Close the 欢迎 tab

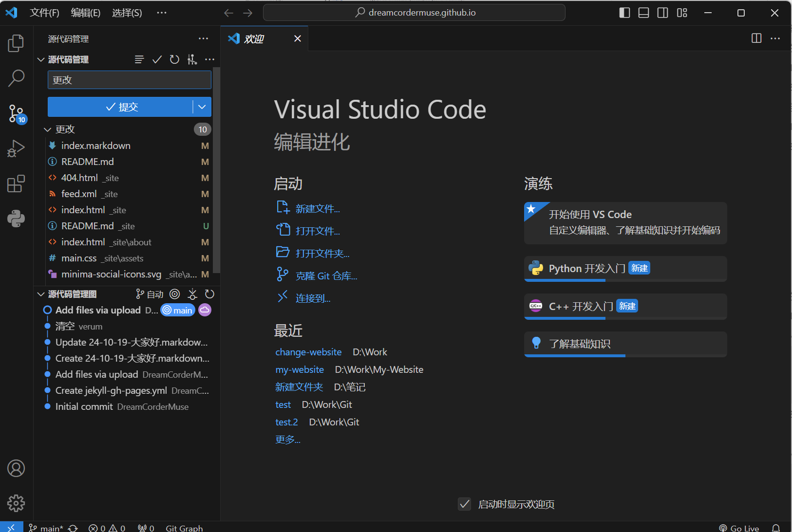tap(298, 38)
